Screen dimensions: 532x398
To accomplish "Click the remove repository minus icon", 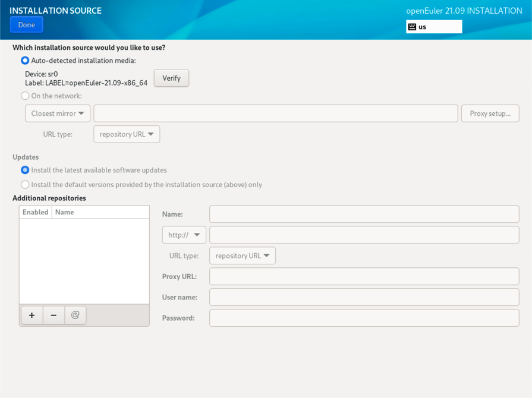I will [53, 315].
